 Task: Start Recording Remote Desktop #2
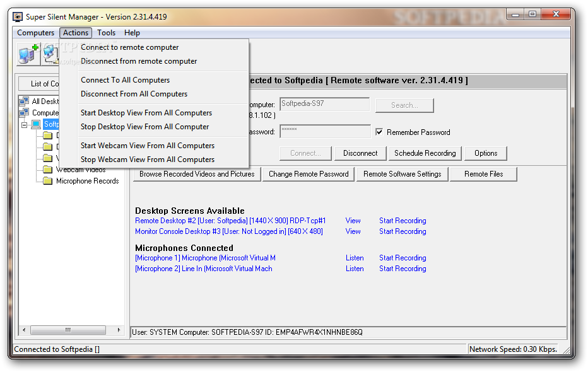coord(403,221)
